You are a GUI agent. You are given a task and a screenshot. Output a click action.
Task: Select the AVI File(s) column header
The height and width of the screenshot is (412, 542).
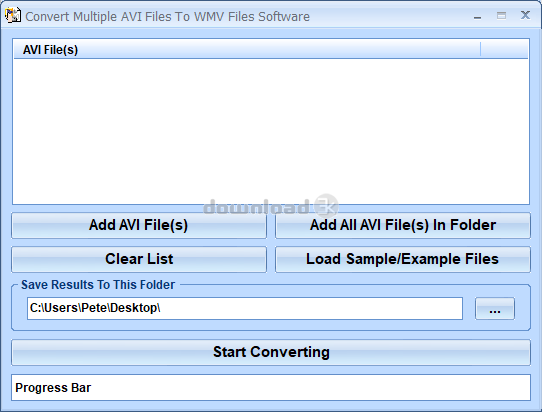tap(247, 50)
